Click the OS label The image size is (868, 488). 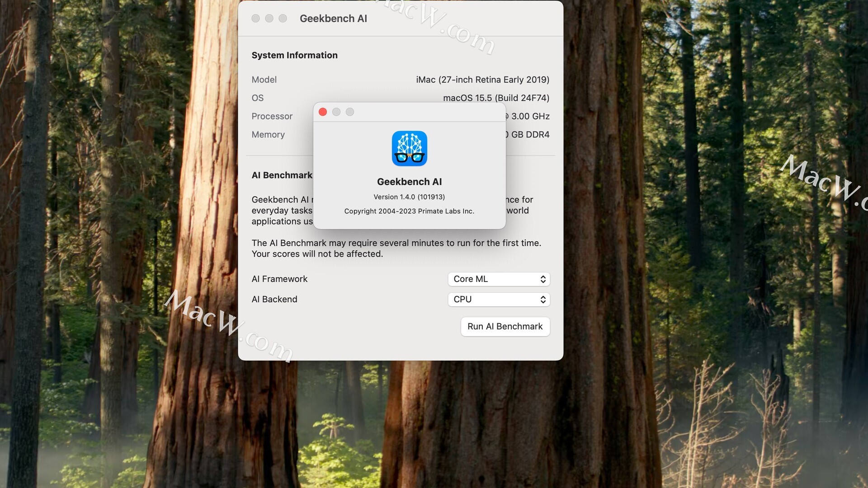257,98
